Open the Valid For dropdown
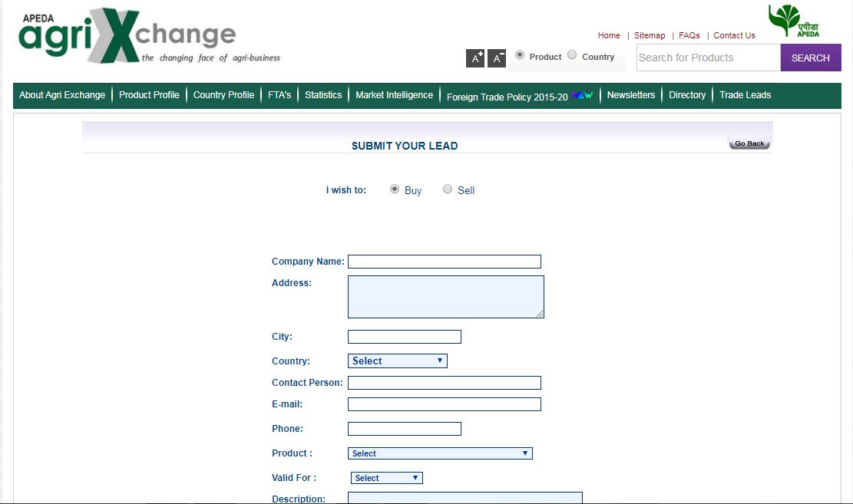The image size is (853, 504). [386, 477]
